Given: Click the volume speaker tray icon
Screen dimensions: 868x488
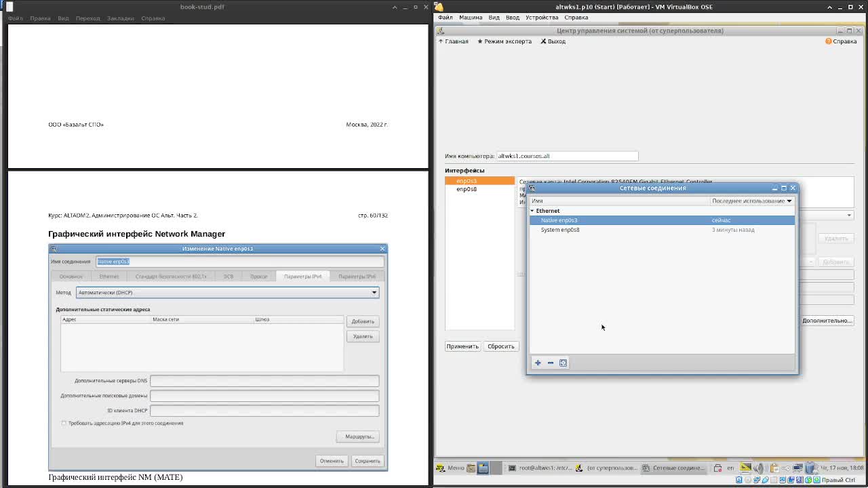Looking at the screenshot, I should [x=759, y=468].
